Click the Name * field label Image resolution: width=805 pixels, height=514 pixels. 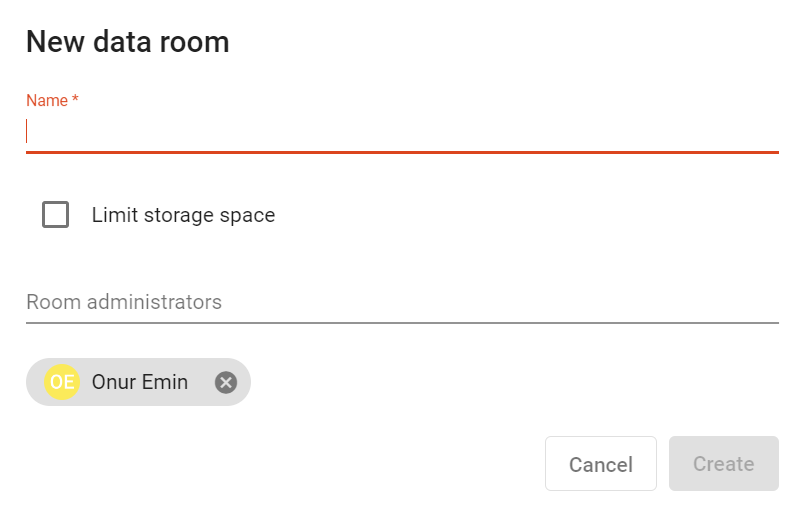[52, 100]
